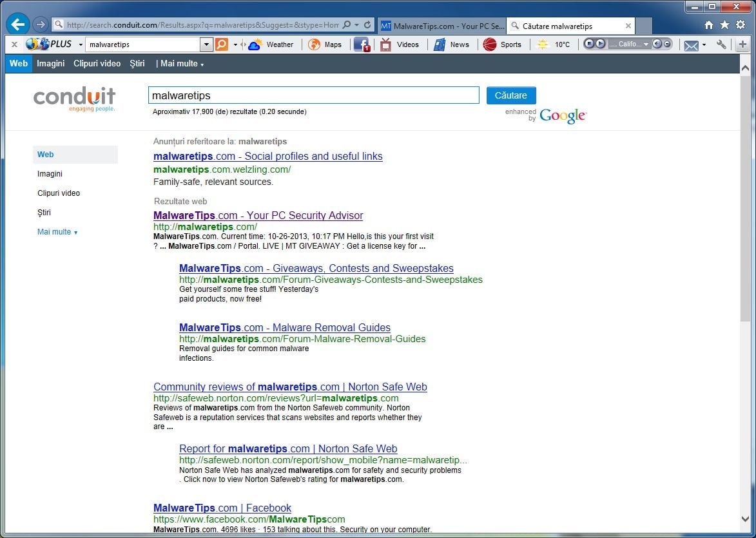756x538 pixels.
Task: Click the vertical scrollbar thumb
Action: (x=745, y=198)
